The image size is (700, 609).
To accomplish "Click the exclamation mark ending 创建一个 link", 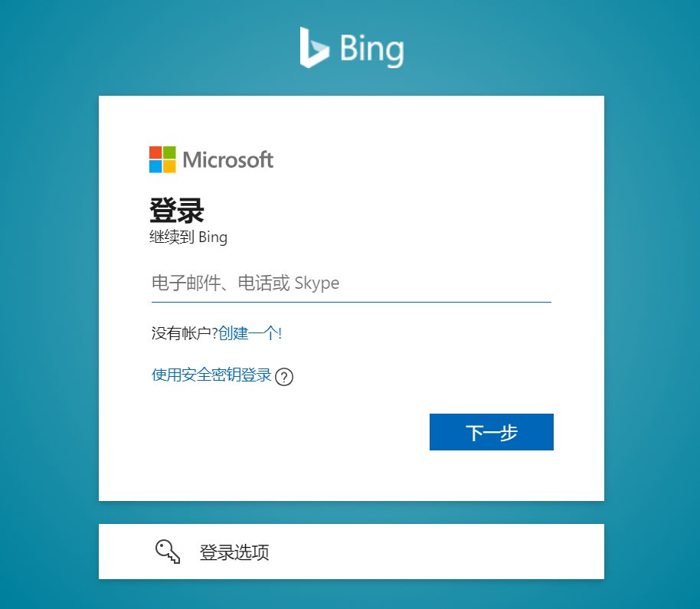I will pyautogui.click(x=280, y=333).
